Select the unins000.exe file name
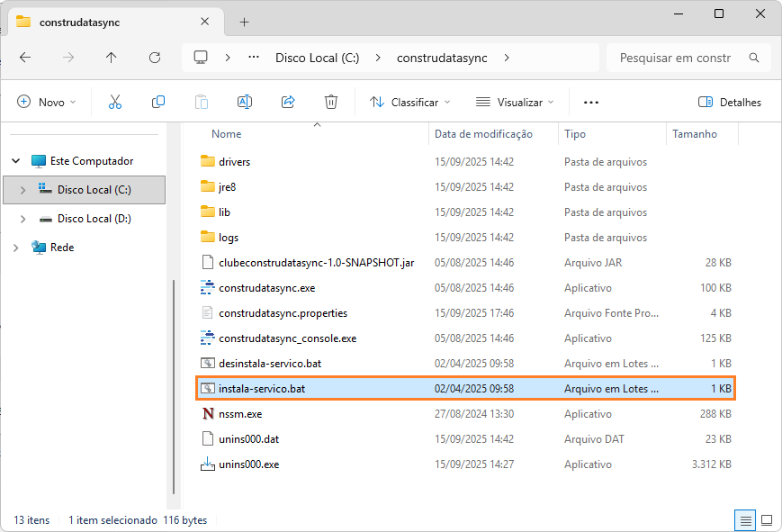This screenshot has height=532, width=782. [x=248, y=464]
